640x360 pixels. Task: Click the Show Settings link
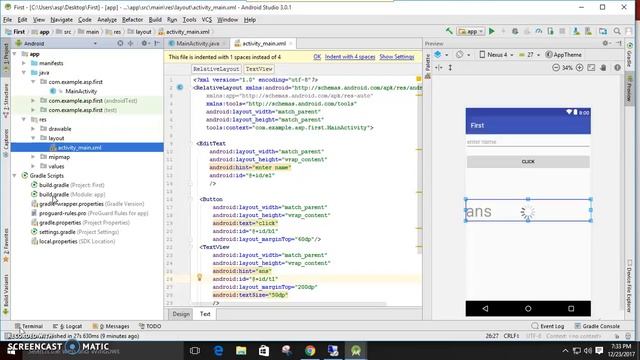(397, 57)
